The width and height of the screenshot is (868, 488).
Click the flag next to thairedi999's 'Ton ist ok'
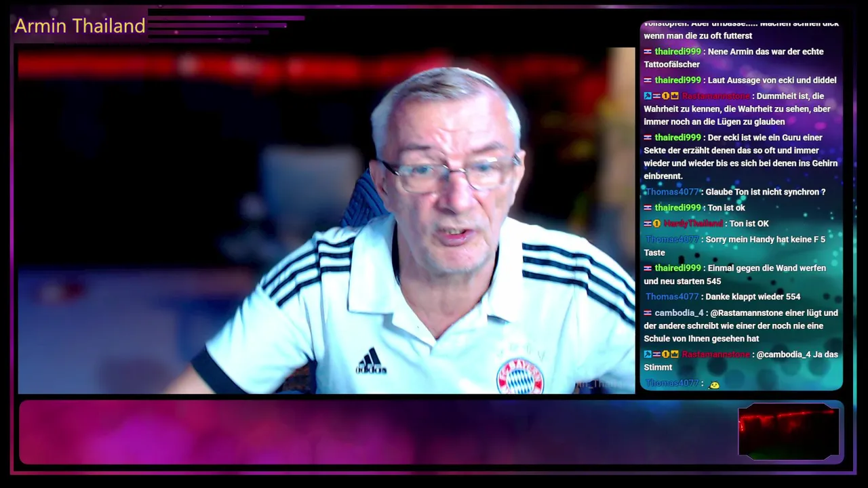(648, 208)
